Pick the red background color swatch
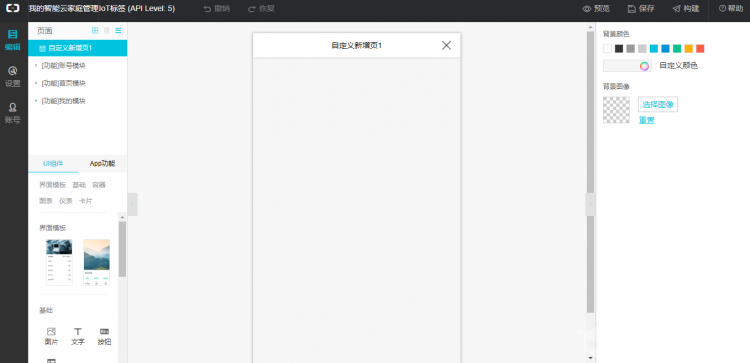 700,48
